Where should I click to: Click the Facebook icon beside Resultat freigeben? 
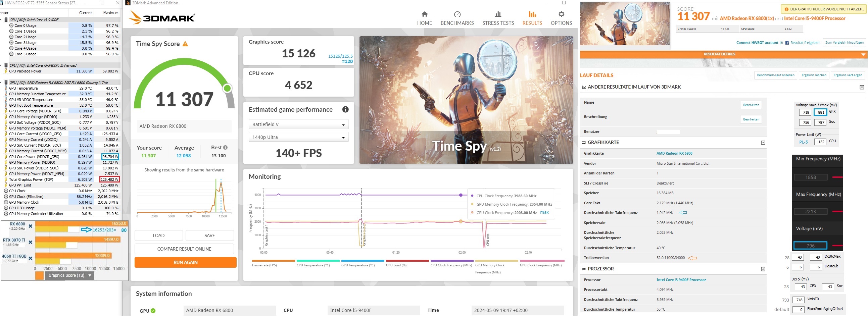point(787,43)
